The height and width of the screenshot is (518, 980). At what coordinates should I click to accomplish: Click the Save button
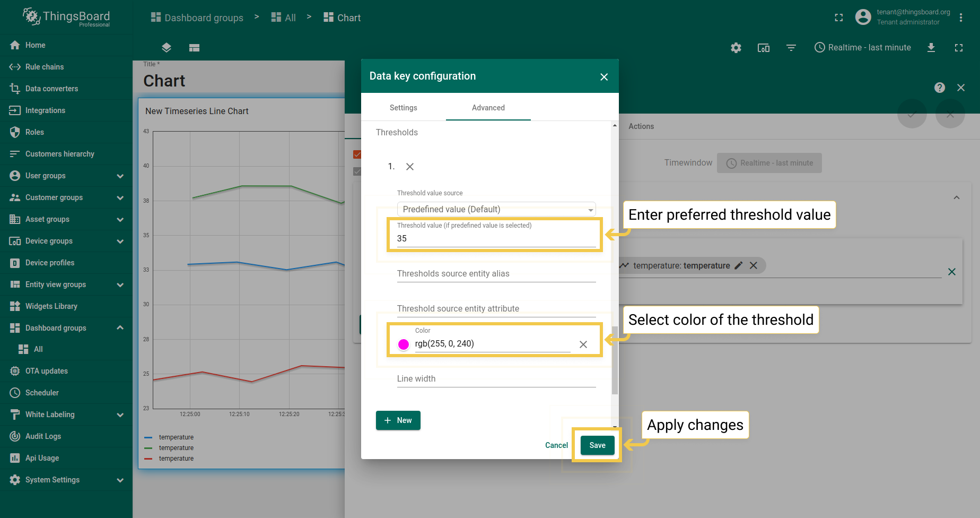coord(597,445)
